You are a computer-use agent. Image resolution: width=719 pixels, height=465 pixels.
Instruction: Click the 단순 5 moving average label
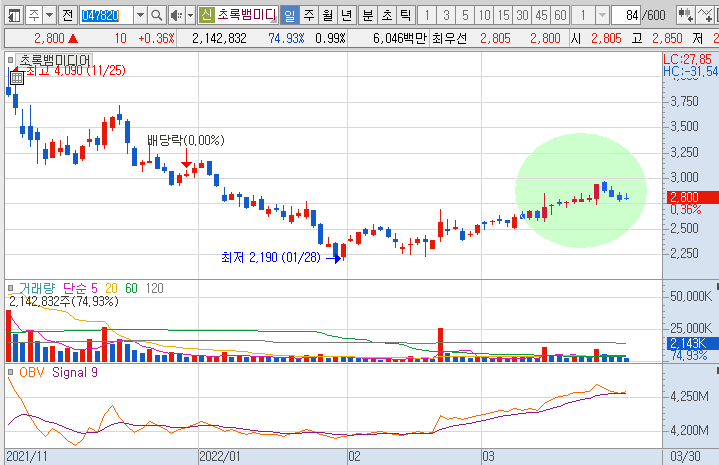coord(80,288)
